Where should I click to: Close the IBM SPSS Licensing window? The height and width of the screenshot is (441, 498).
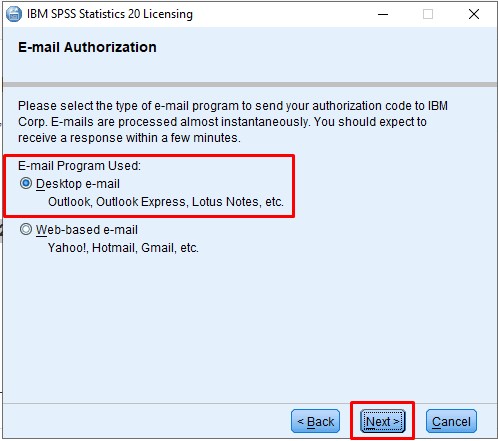pos(474,14)
